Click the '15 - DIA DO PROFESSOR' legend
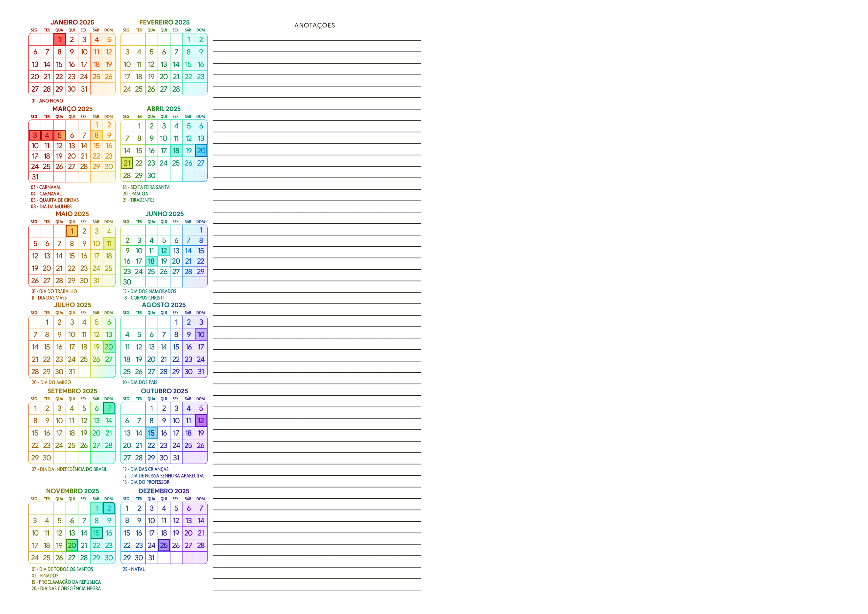868x614 pixels. [146, 482]
